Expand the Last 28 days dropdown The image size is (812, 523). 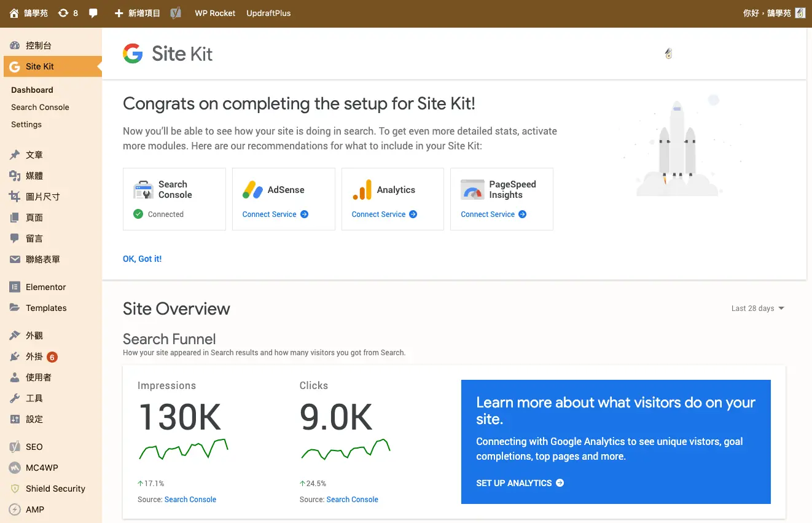[758, 309]
